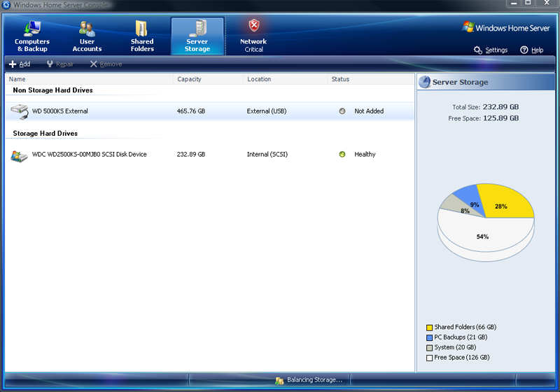This screenshot has width=560, height=392.
Task: Click the Balancing Storage status text
Action: click(314, 380)
